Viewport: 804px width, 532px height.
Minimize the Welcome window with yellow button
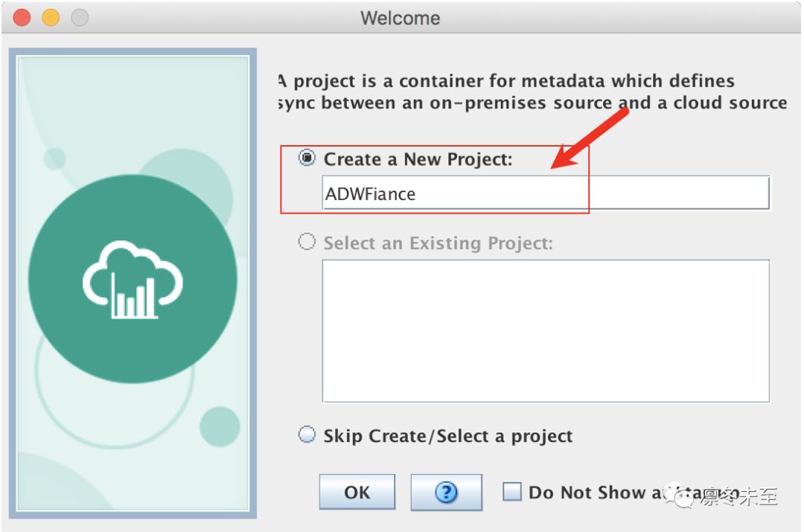click(x=51, y=17)
